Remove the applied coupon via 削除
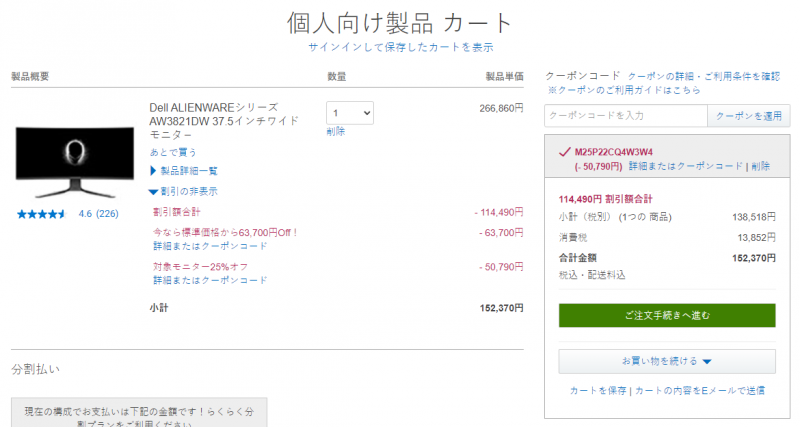The height and width of the screenshot is (427, 800). 760,166
